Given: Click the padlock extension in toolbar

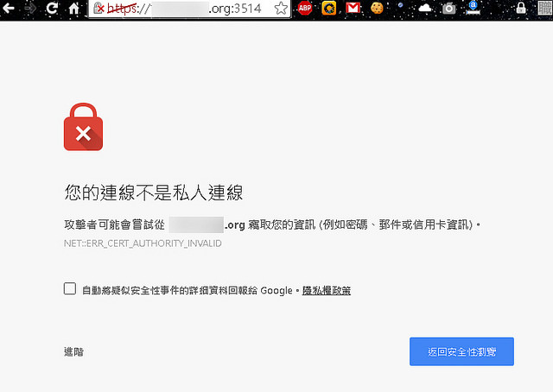Looking at the screenshot, I should coord(520,9).
